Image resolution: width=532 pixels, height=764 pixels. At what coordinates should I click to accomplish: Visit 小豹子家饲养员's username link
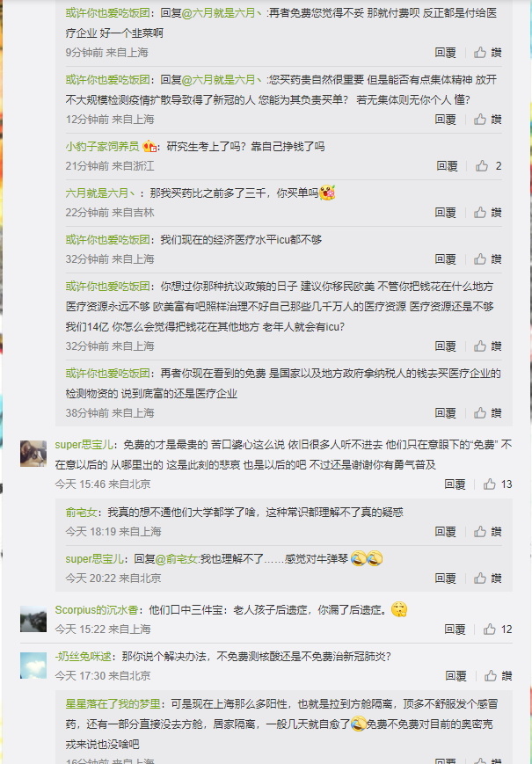(102, 147)
